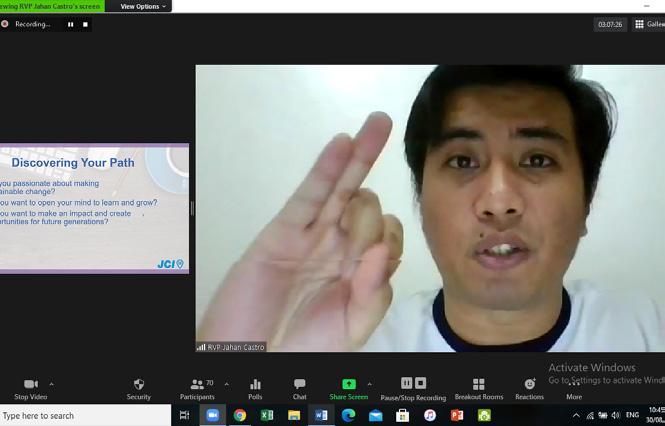Expand share options arrow beside Share Screen

coord(369,384)
